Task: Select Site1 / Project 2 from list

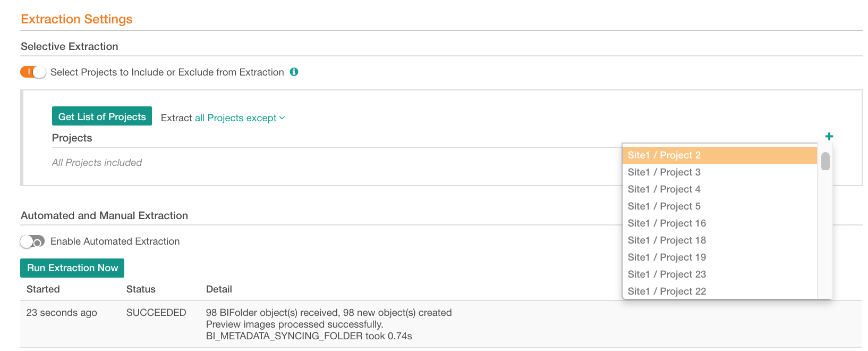Action: click(x=719, y=155)
